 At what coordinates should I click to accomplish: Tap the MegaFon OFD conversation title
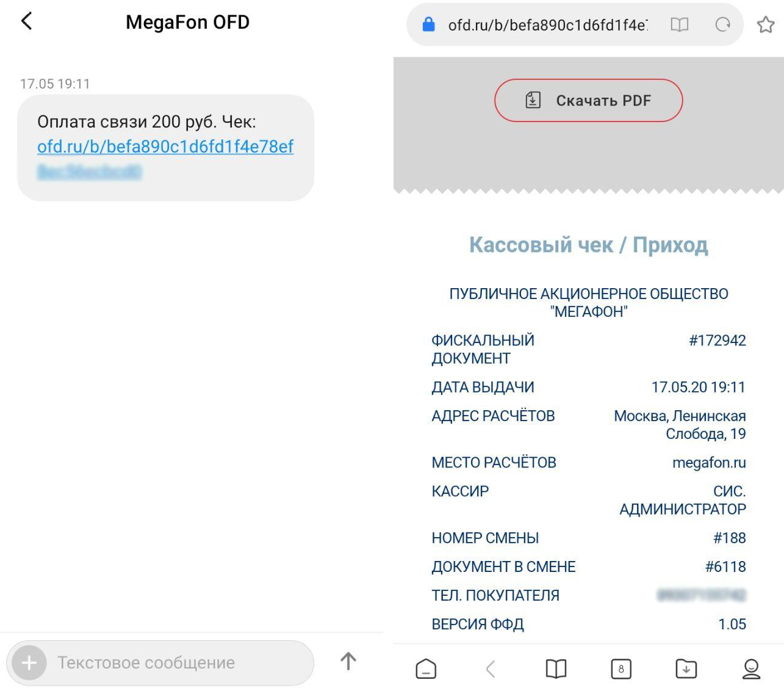tap(187, 22)
